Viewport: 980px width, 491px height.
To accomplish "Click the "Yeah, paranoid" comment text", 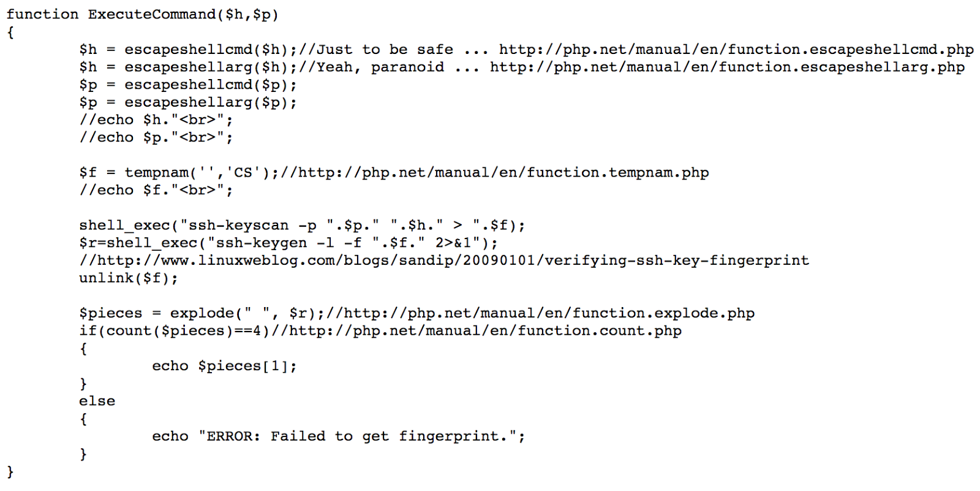I will coord(380,67).
